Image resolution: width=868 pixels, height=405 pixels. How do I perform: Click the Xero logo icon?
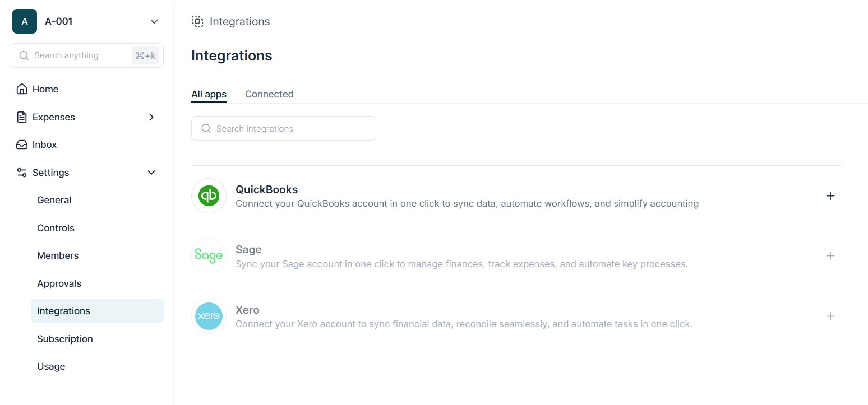click(209, 316)
